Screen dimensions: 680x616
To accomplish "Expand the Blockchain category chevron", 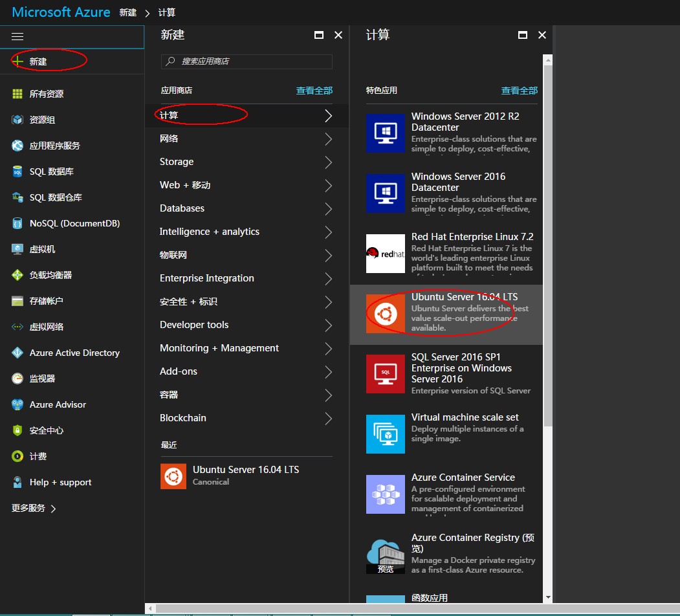I will (x=328, y=418).
